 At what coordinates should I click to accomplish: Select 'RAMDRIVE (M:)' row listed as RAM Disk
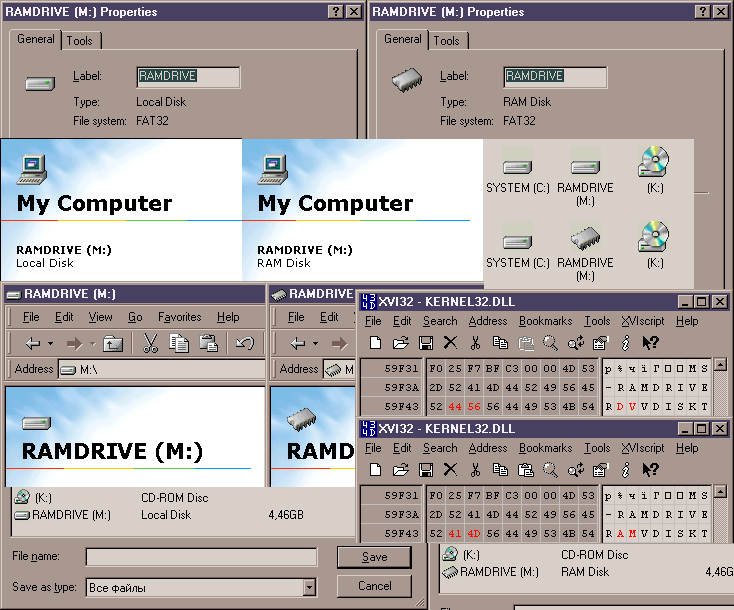point(588,572)
